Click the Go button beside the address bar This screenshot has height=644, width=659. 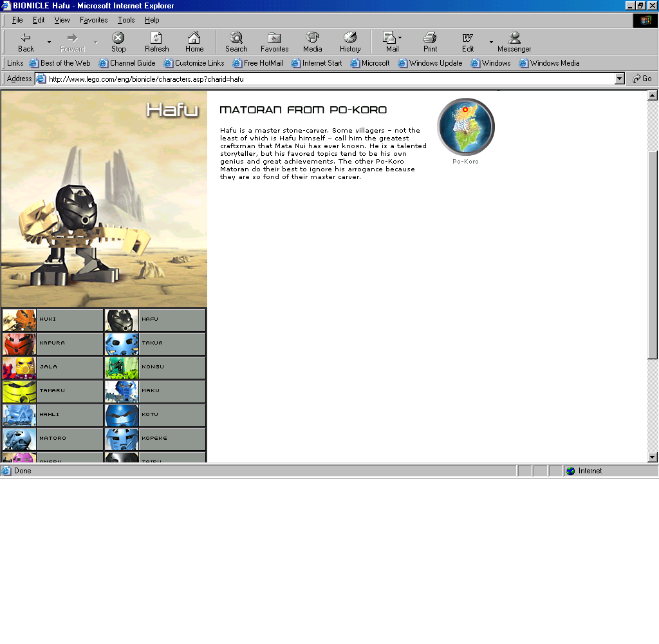pos(642,79)
